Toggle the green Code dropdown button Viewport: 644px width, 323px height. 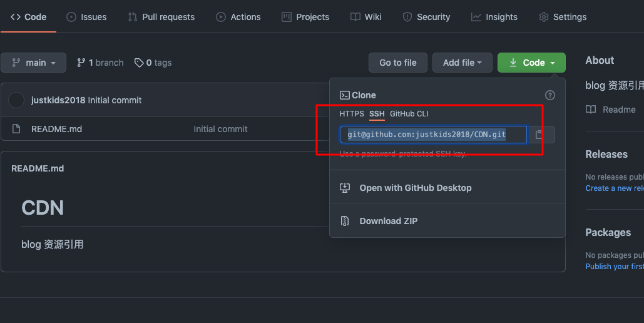point(531,63)
